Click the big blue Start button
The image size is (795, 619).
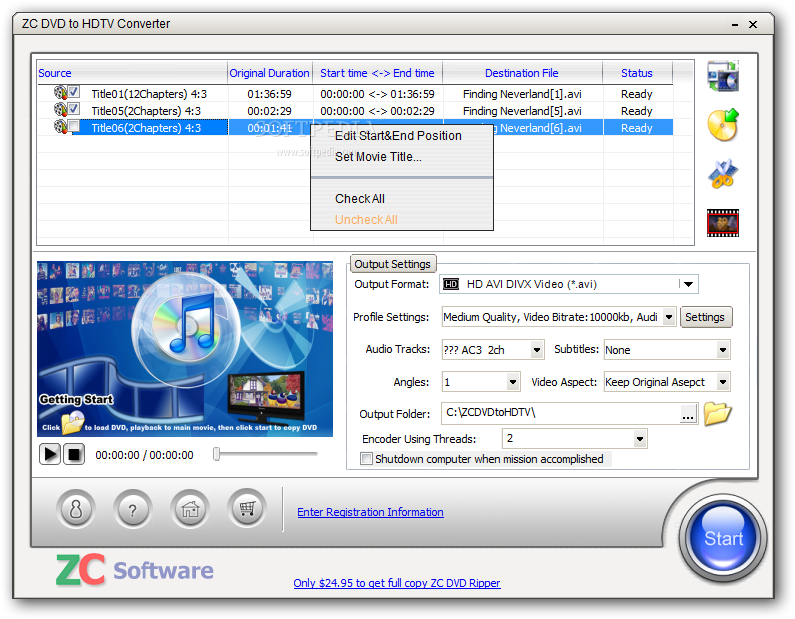(723, 538)
